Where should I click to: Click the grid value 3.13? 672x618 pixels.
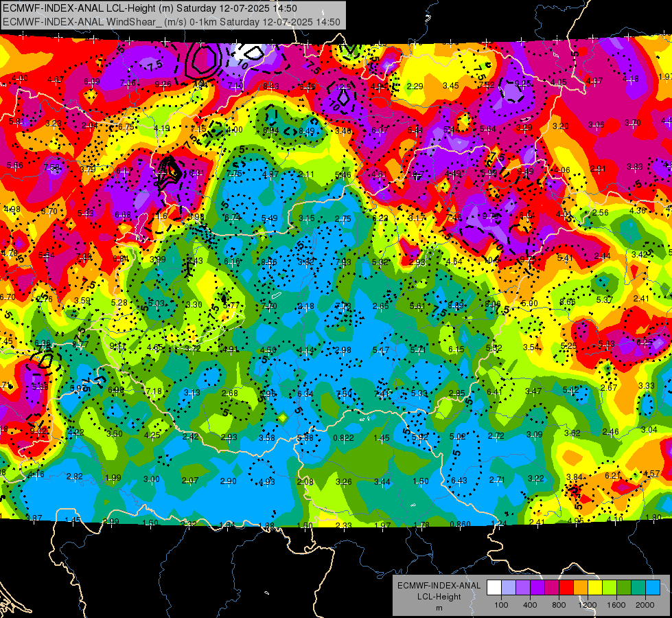tap(192, 392)
